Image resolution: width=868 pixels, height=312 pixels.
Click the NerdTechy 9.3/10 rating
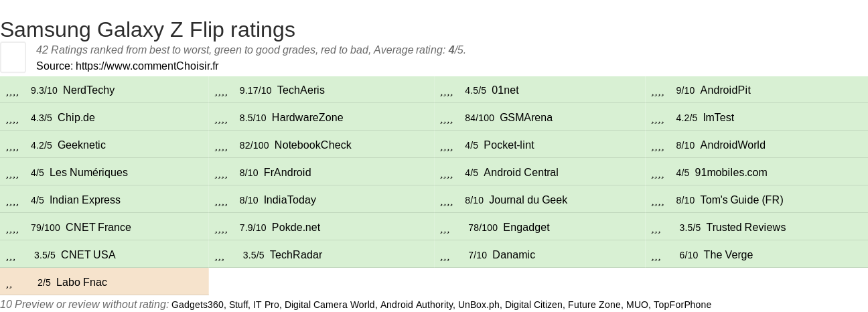pyautogui.click(x=104, y=90)
